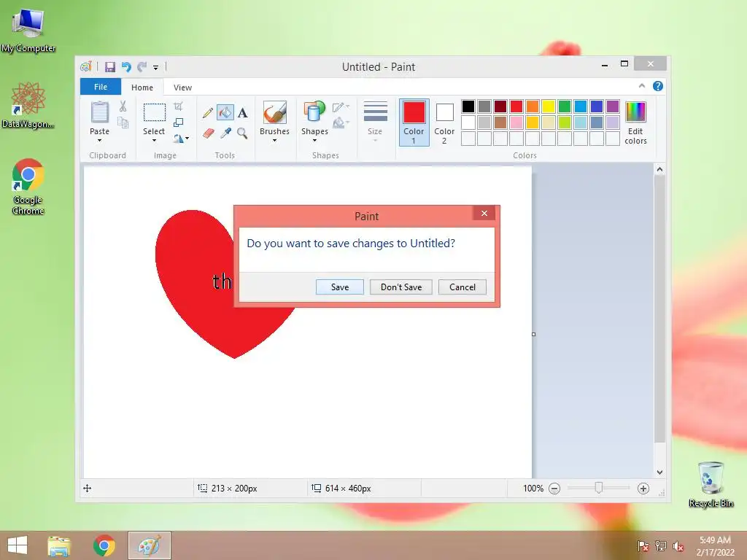747x560 pixels.
Task: Click Cancel in the Paint dialog
Action: (462, 287)
